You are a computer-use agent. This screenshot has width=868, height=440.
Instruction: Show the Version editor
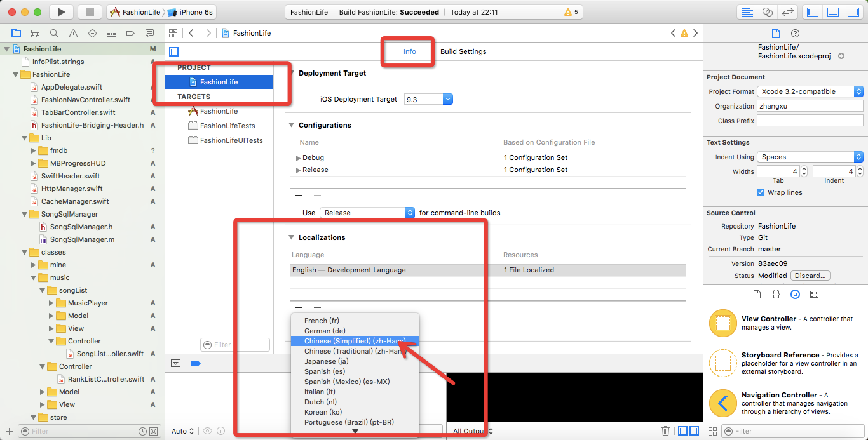coord(788,12)
